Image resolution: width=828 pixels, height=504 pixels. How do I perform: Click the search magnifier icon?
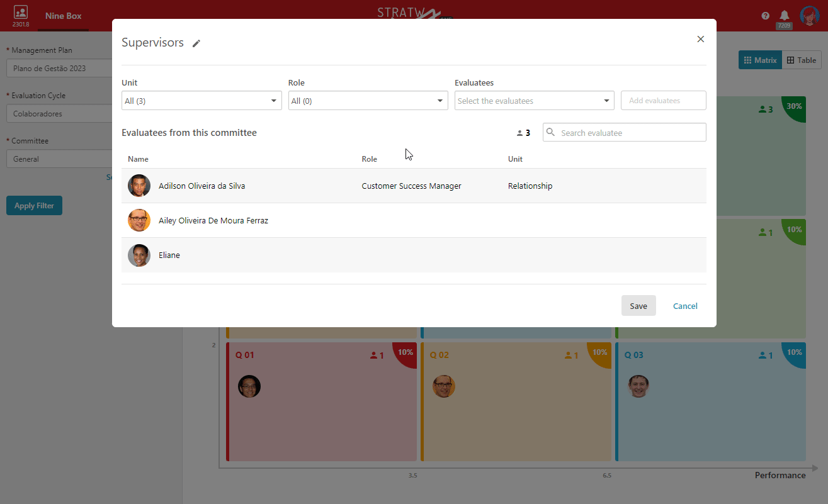[x=551, y=133]
